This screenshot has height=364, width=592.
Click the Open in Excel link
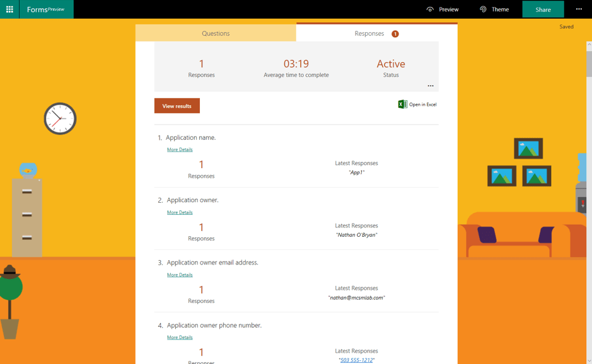[x=422, y=103]
